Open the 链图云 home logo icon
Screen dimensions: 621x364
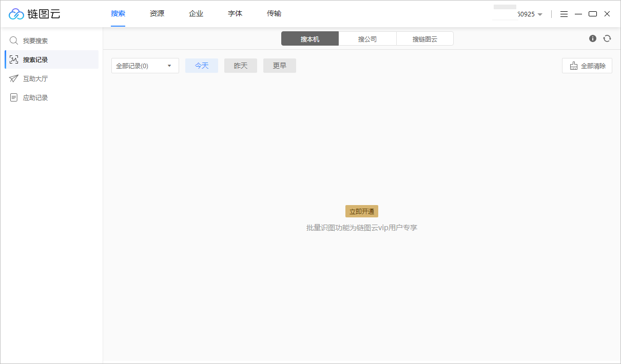click(16, 13)
